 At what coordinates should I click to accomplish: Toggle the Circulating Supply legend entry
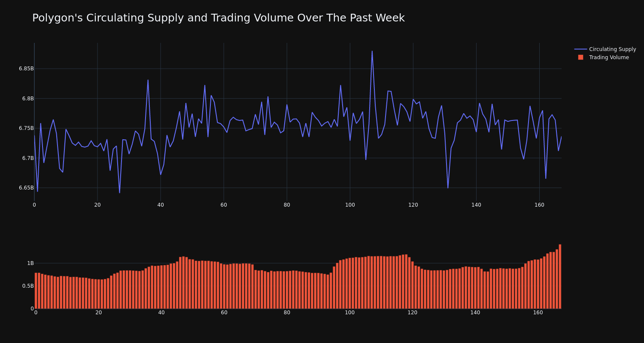pyautogui.click(x=605, y=49)
